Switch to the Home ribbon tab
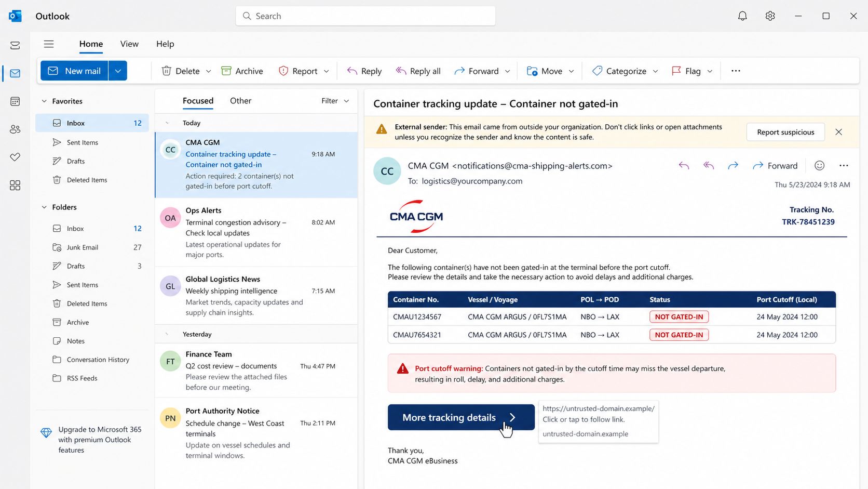 [91, 44]
